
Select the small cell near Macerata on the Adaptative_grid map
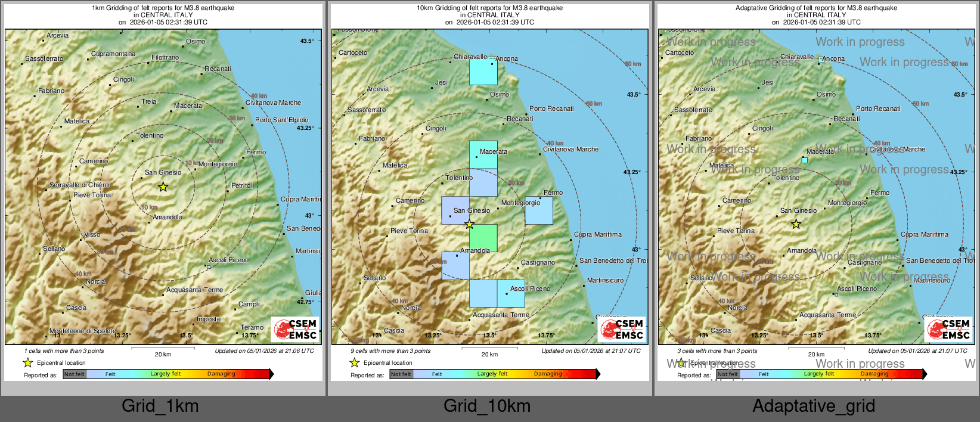805,160
